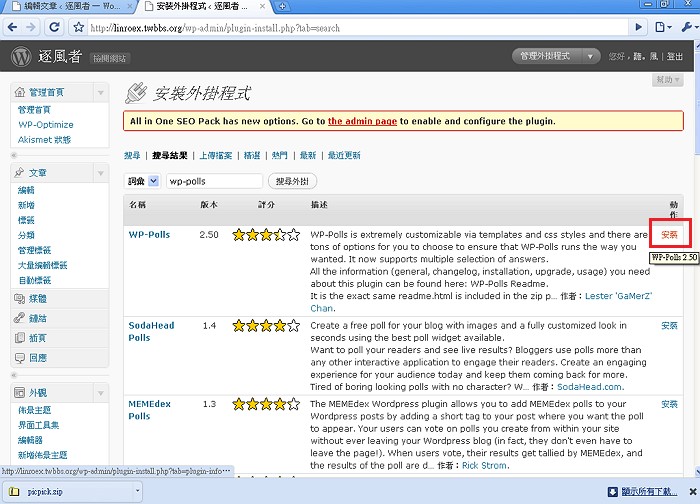700x504 pixels.
Task: Click the WordPress logo in header
Action: coord(21,57)
